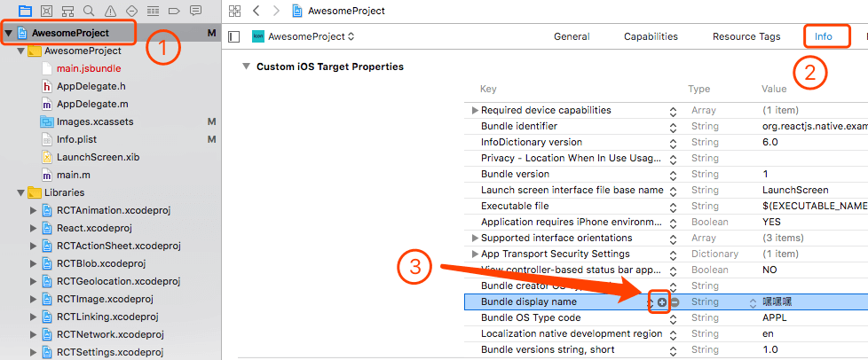Viewport: 868px width, 360px height.
Task: Go forward with the right chevron
Action: point(276,11)
